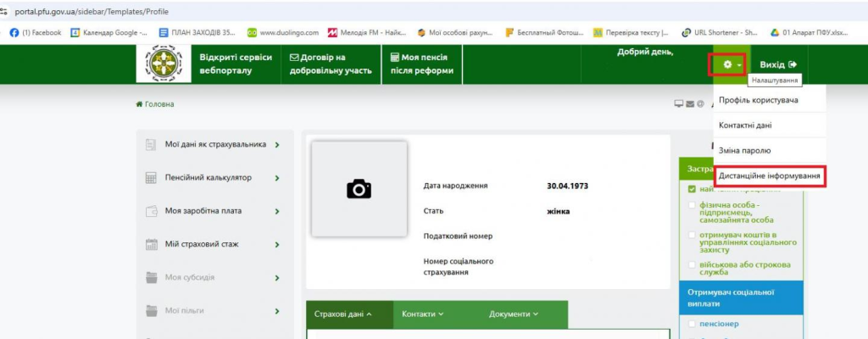
Task: Click the camera icon to upload photo
Action: pos(359,189)
